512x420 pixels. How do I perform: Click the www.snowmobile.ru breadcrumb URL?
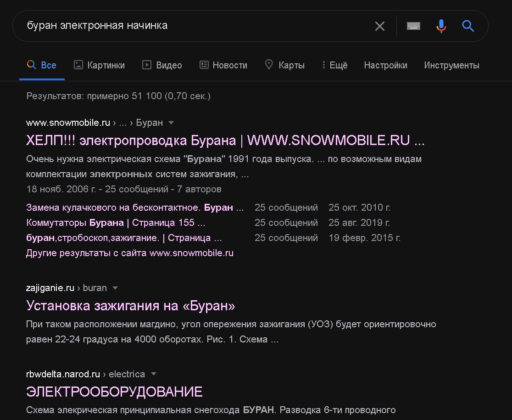[x=68, y=123]
